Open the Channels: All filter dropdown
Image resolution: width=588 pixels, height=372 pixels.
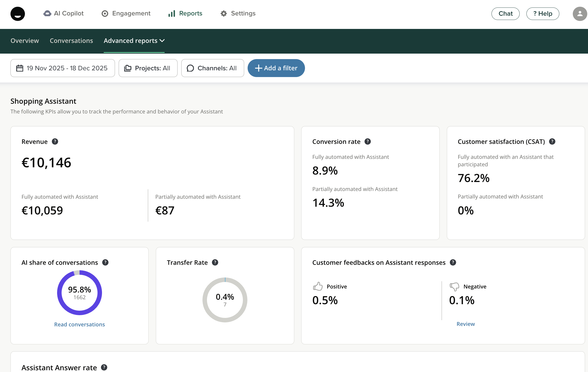[x=212, y=68]
